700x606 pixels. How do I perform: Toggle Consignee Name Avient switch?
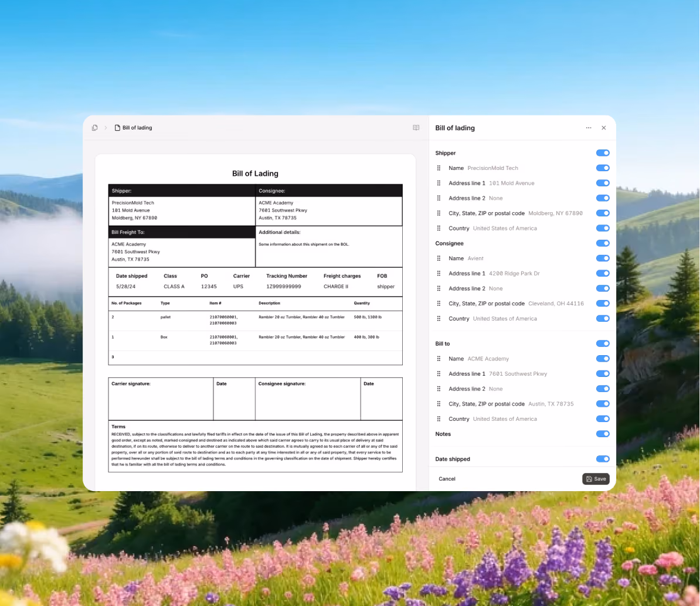[x=603, y=258]
